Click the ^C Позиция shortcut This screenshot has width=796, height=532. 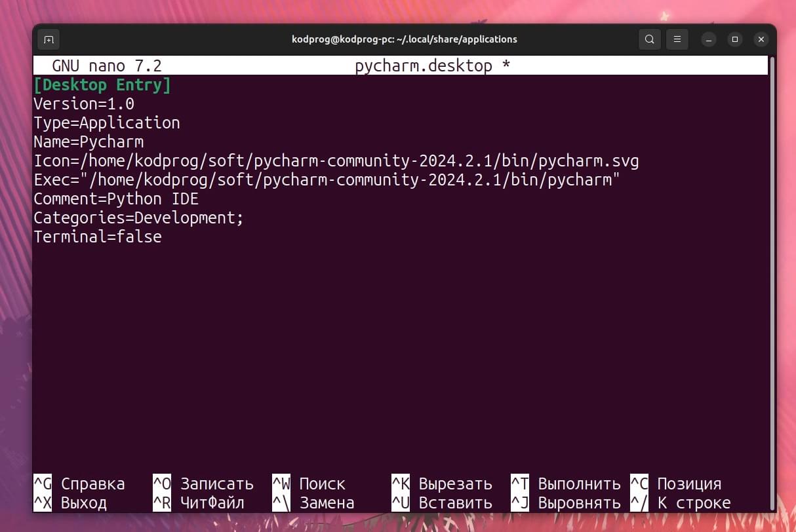[x=676, y=484]
